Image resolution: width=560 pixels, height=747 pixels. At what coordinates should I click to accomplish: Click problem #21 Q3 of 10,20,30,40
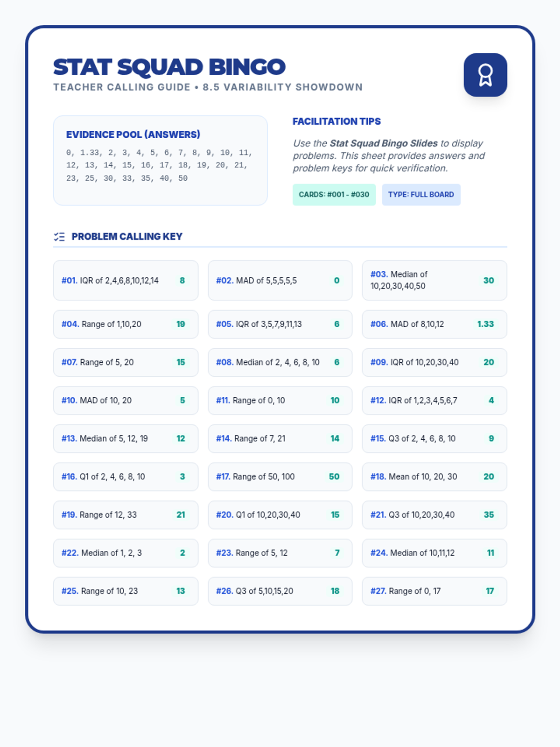434,515
